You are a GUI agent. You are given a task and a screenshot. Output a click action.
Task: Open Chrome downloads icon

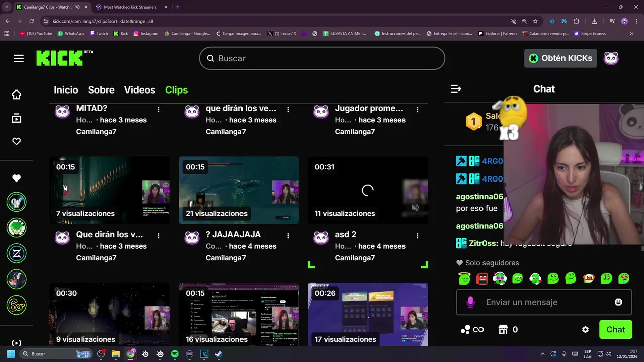pyautogui.click(x=594, y=21)
